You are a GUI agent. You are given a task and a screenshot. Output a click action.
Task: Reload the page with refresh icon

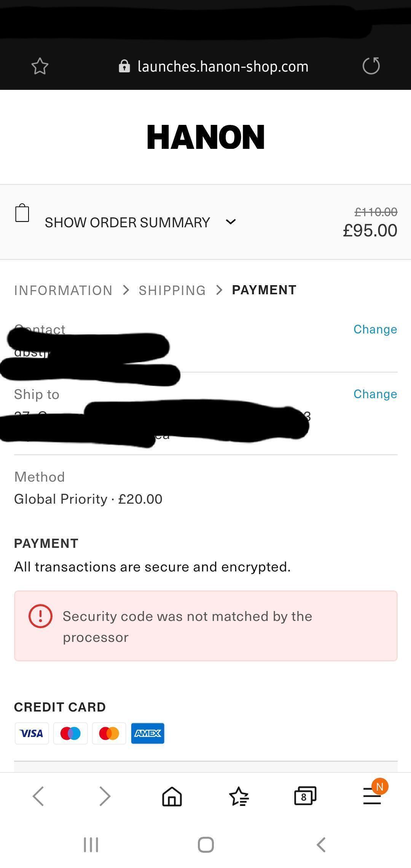[x=371, y=66]
